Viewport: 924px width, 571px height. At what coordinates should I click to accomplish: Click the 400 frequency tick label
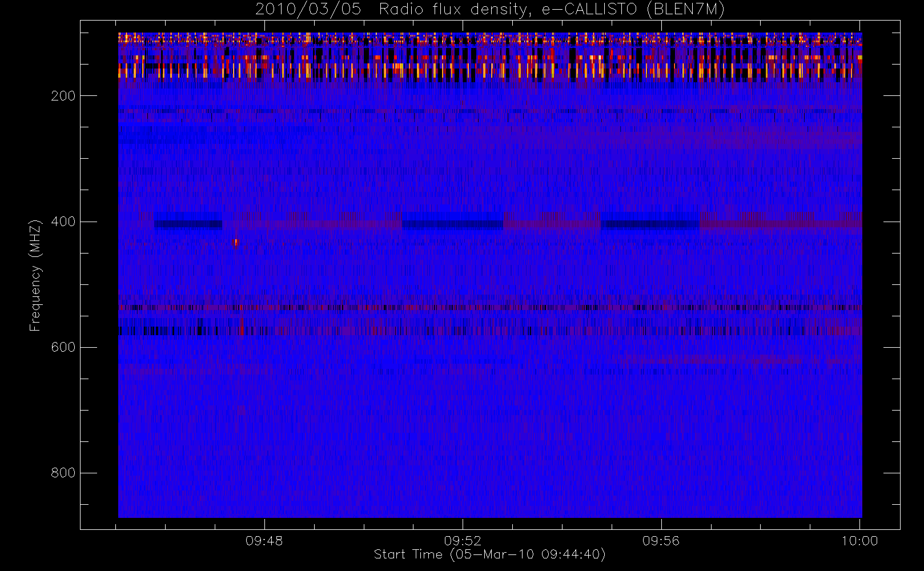pyautogui.click(x=63, y=222)
